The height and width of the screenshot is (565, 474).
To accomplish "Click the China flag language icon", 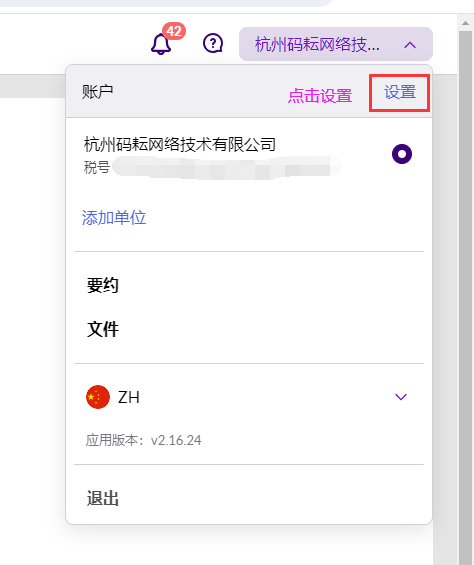I will click(x=98, y=397).
